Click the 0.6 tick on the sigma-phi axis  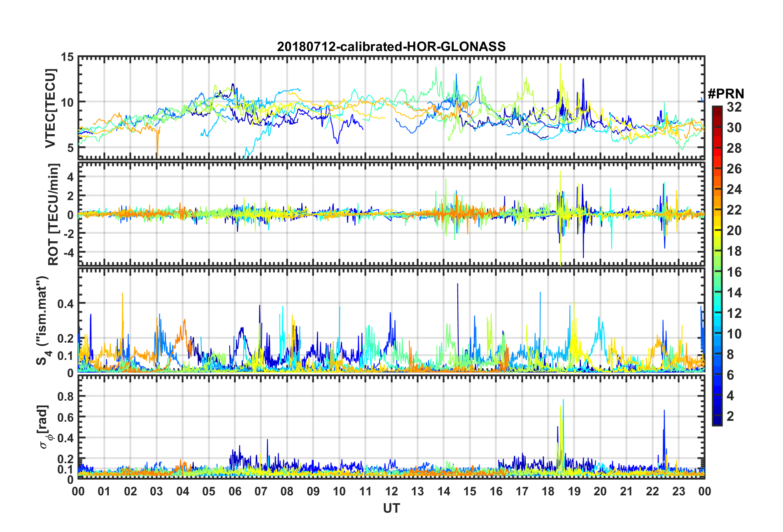click(x=66, y=417)
